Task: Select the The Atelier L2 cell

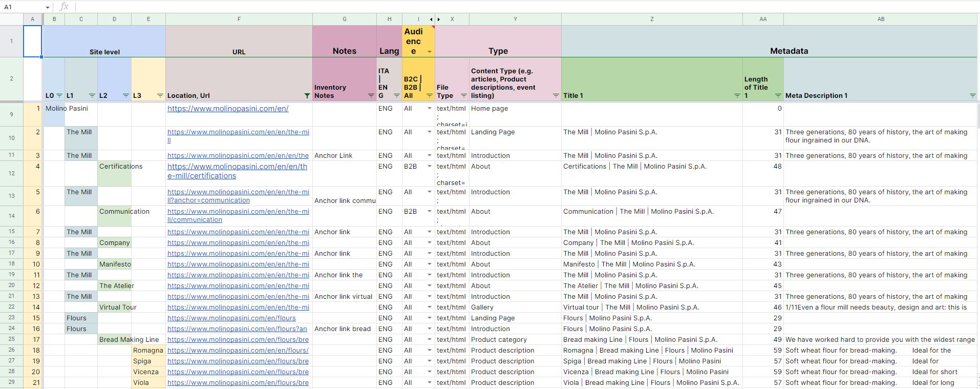Action: click(x=114, y=286)
